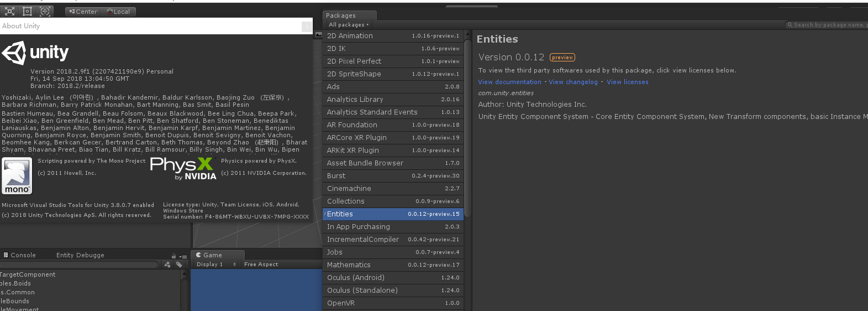Image resolution: width=868 pixels, height=311 pixels.
Task: Click the scroll up arrow in project list
Action: coord(183,274)
